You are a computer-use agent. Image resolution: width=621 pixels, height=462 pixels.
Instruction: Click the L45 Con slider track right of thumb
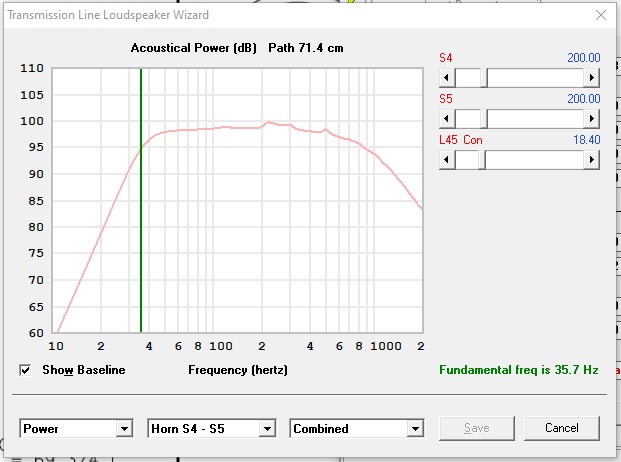click(x=535, y=160)
